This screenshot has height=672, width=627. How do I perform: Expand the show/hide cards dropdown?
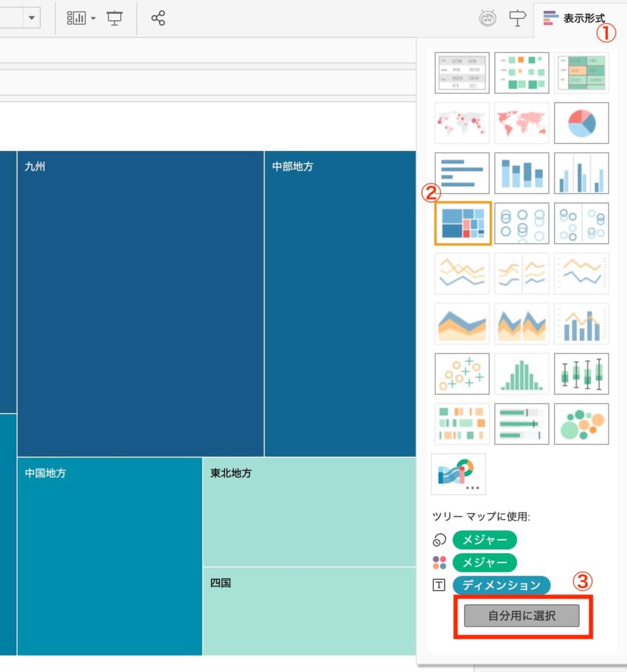(x=81, y=18)
